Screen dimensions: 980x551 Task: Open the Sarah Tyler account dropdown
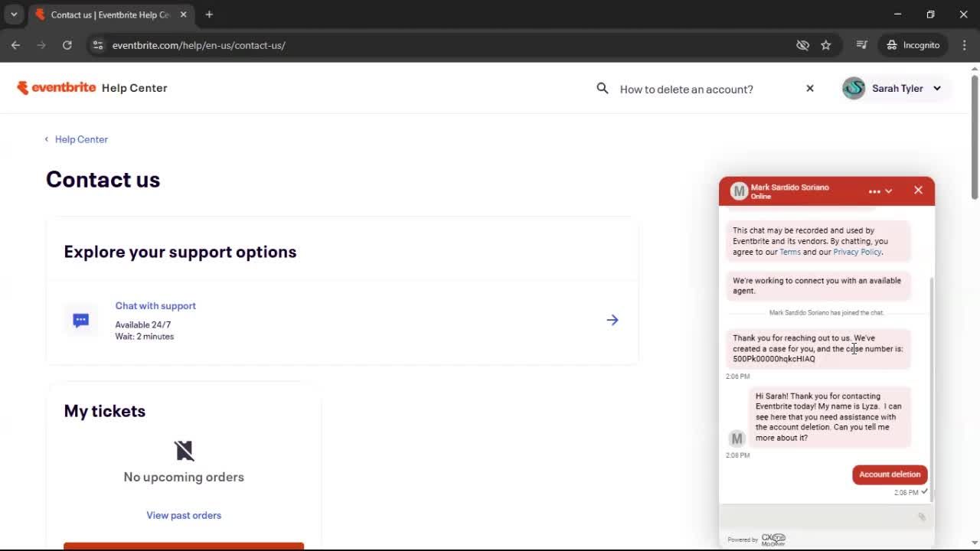(x=895, y=88)
